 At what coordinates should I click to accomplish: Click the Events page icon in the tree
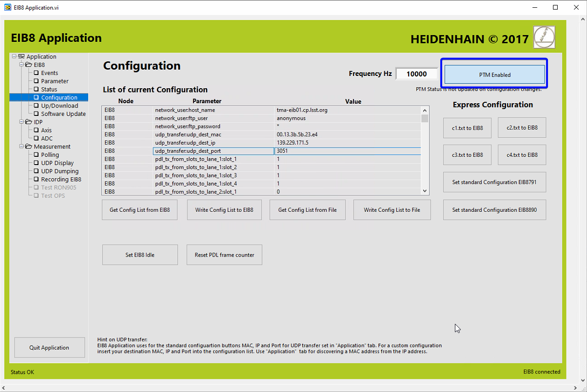click(36, 73)
